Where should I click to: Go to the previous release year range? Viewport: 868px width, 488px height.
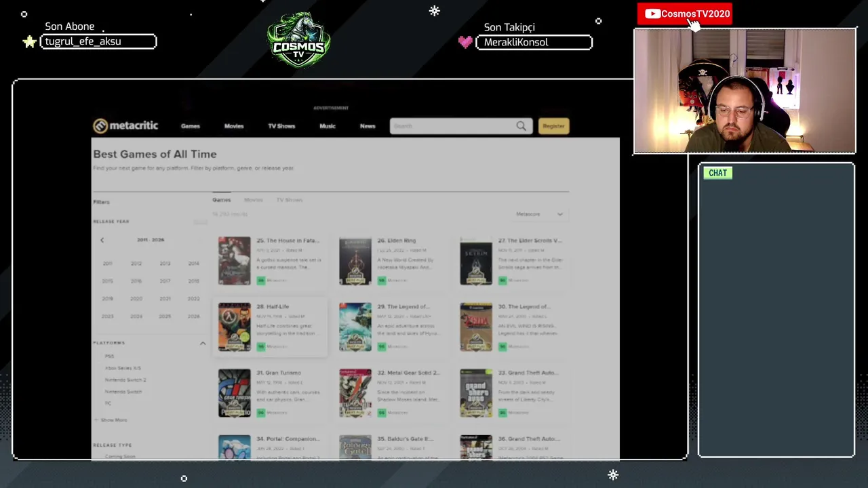(102, 240)
